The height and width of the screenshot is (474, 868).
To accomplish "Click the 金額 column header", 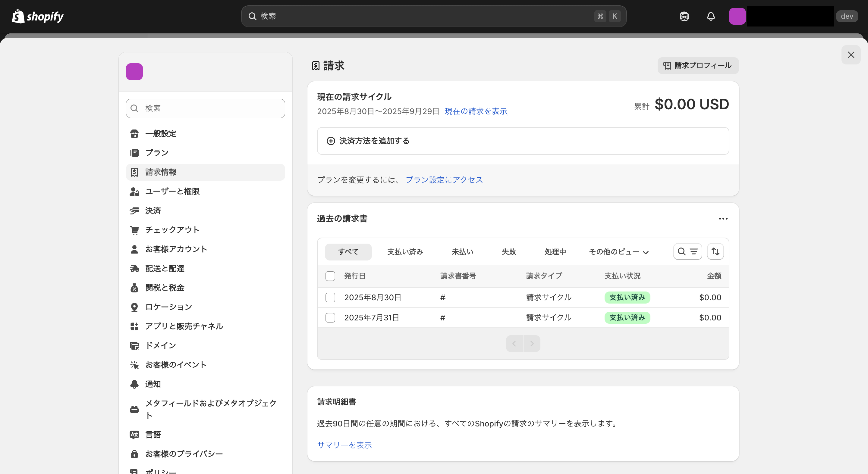I will click(714, 276).
